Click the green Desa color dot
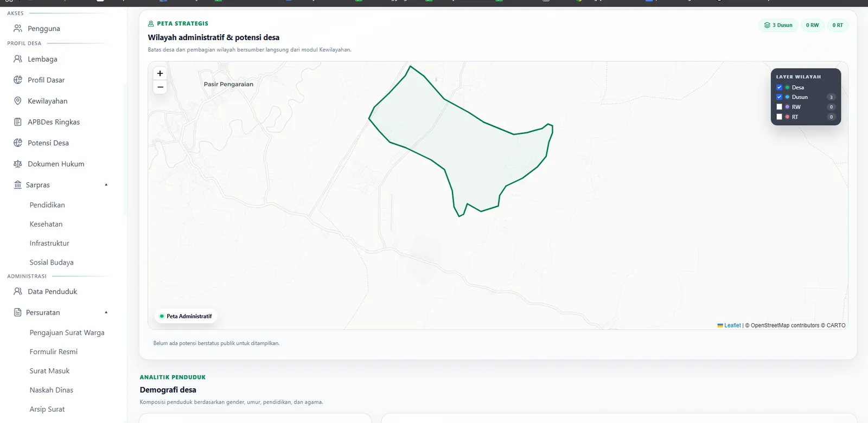The width and height of the screenshot is (868, 423). (x=787, y=87)
